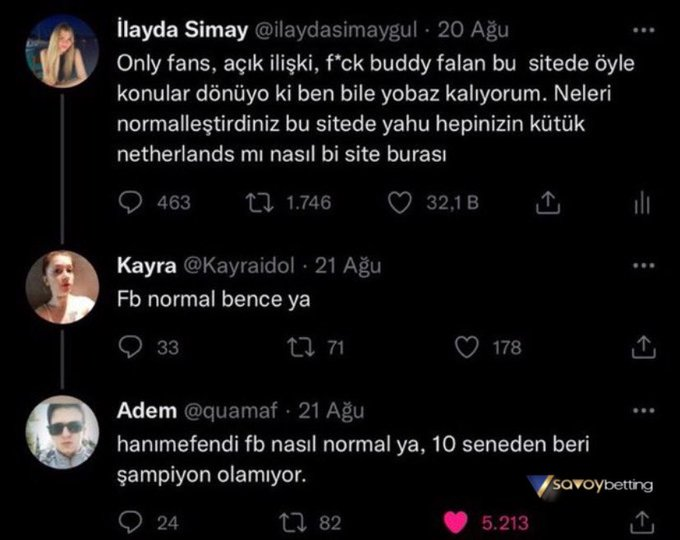Open @quamaf profile handle
680x540 pixels.
pyautogui.click(x=231, y=411)
